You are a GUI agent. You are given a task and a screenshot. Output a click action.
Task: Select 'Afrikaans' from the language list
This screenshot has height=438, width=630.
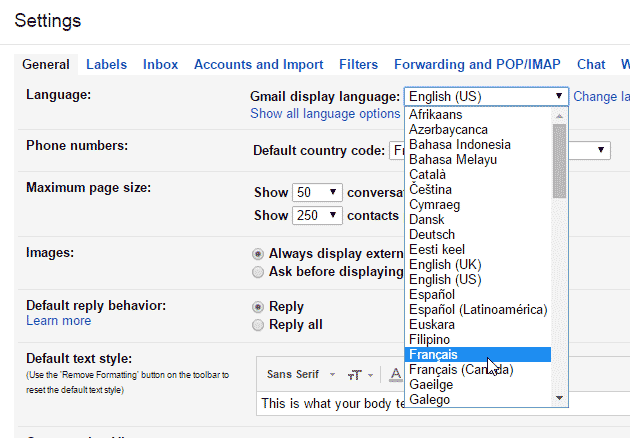[x=478, y=115]
